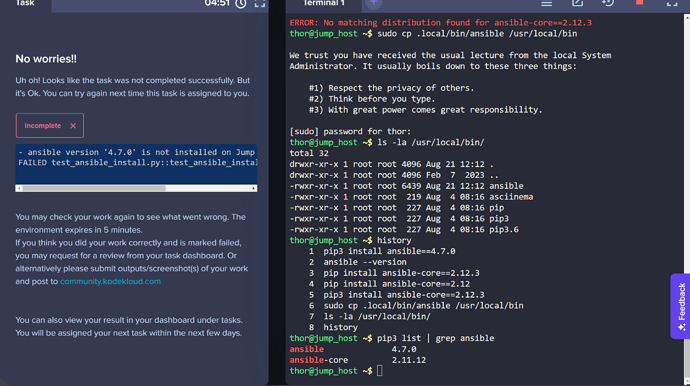Expand the terminal to fullscreen
The height and width of the screenshot is (386, 690).
[672, 4]
